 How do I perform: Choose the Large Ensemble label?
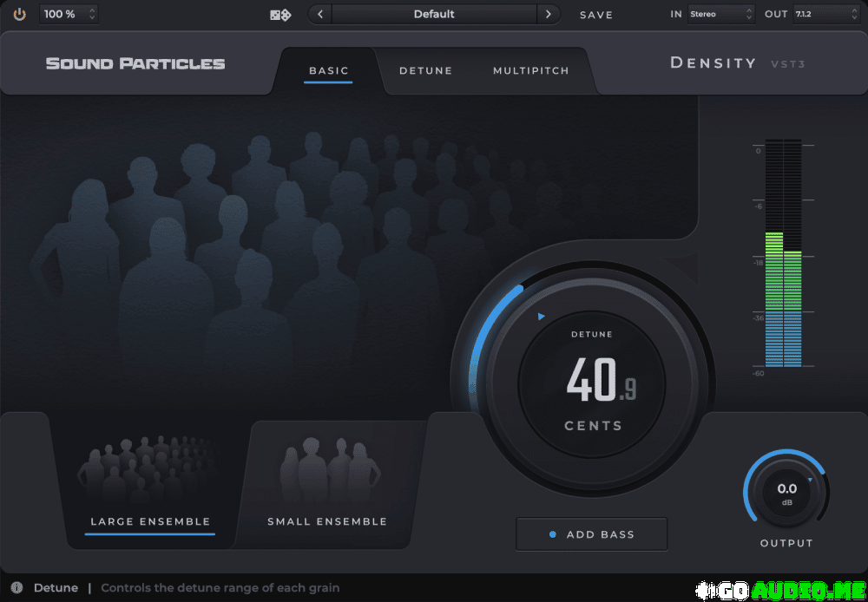(x=150, y=522)
